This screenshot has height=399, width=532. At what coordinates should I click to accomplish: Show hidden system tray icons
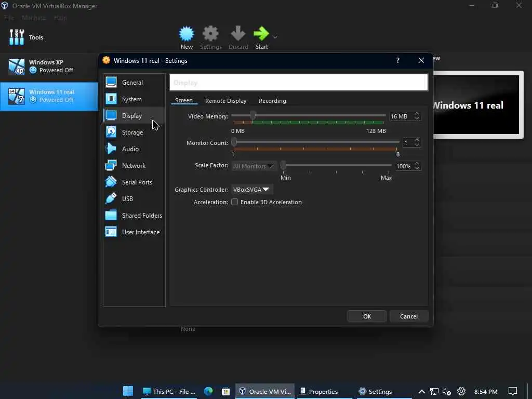[x=421, y=392]
